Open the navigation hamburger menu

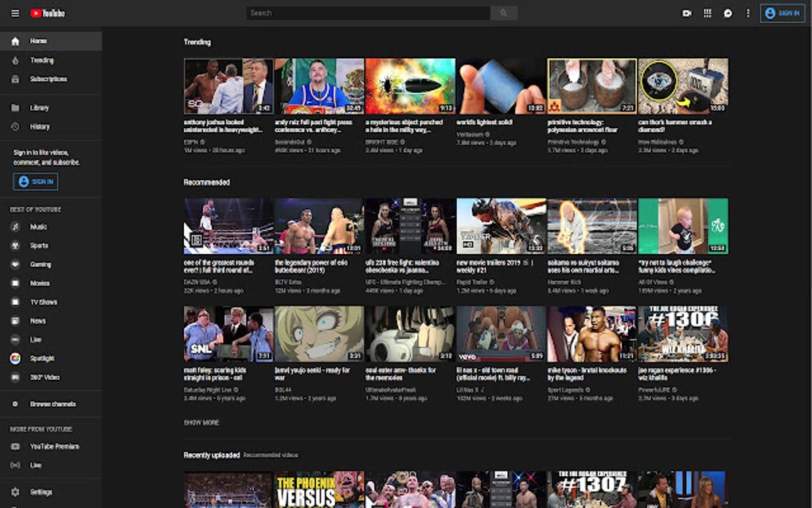pyautogui.click(x=14, y=13)
